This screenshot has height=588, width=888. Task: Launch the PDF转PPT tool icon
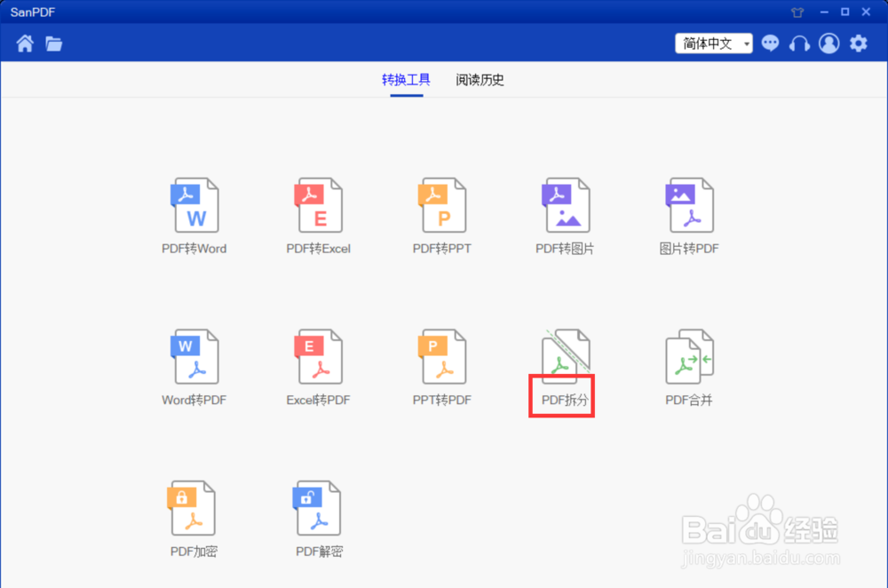point(441,205)
